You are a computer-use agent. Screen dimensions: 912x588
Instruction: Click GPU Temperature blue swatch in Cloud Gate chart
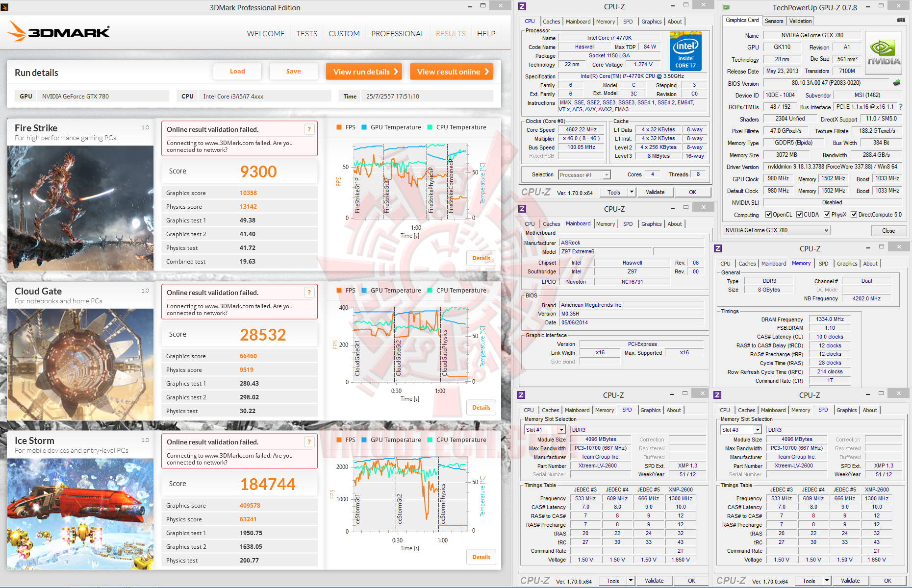[364, 291]
